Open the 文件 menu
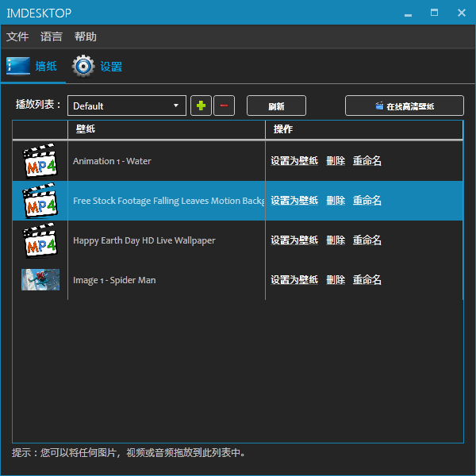The image size is (476, 476). point(17,36)
